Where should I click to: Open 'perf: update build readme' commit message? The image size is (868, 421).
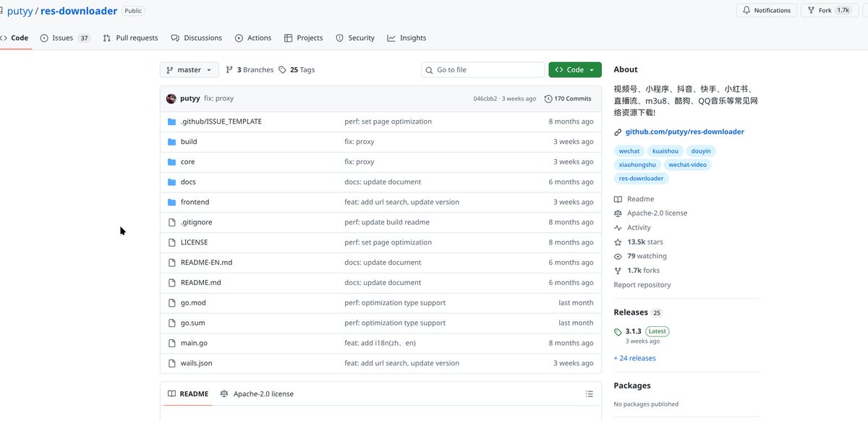coord(387,222)
